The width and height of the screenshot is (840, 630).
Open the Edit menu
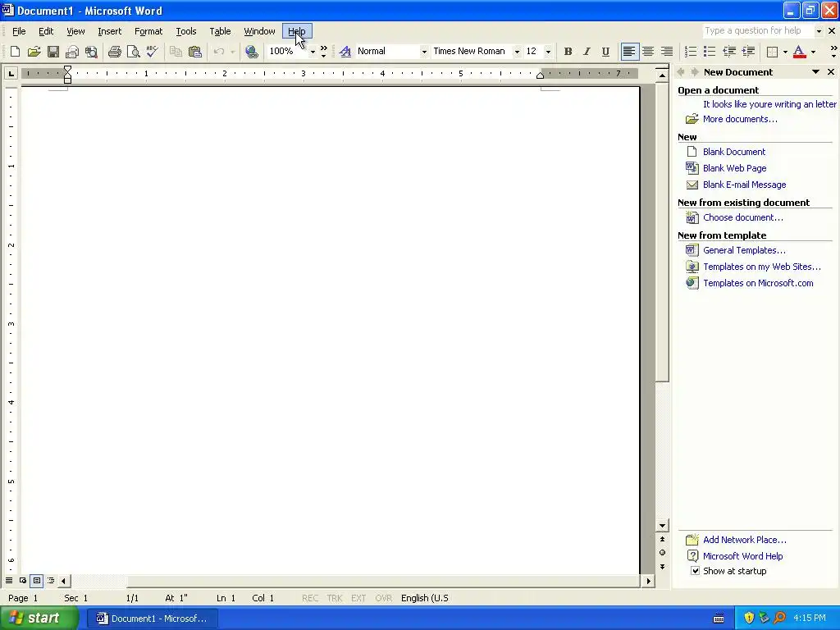pyautogui.click(x=46, y=31)
